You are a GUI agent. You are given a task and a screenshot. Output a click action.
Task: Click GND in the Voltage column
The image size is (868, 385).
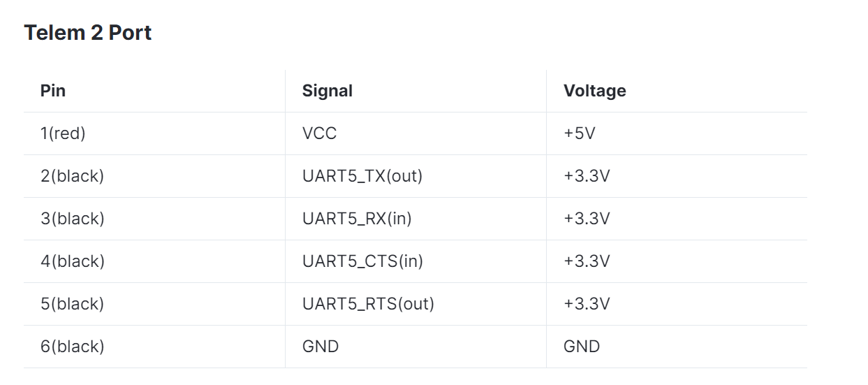(582, 347)
